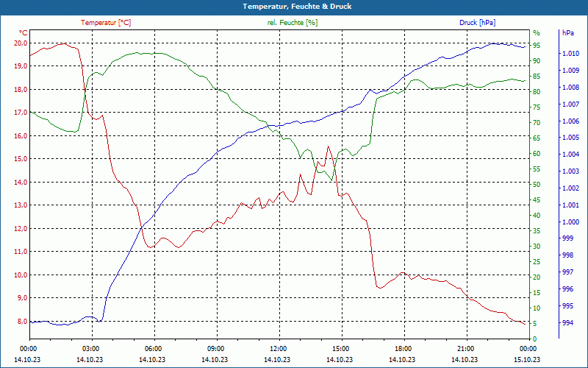Click the 16,0 temperature axis value
This screenshot has height=368, width=588.
21,136
